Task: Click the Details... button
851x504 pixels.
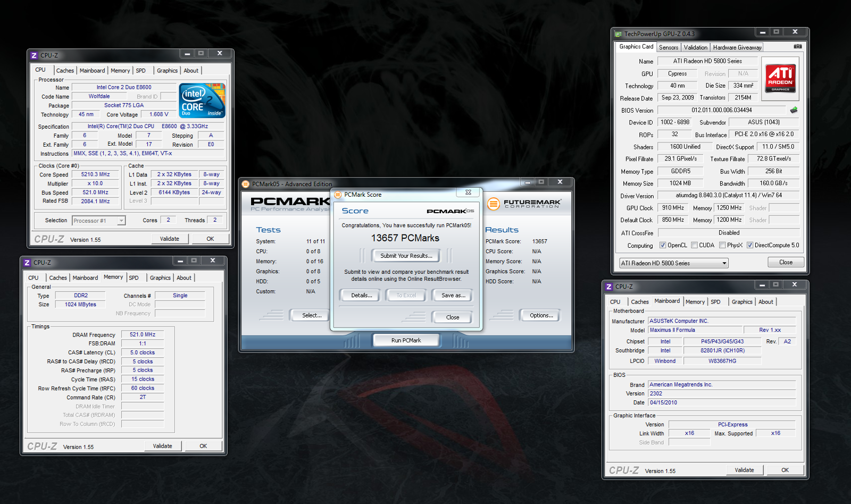Action: click(x=362, y=295)
